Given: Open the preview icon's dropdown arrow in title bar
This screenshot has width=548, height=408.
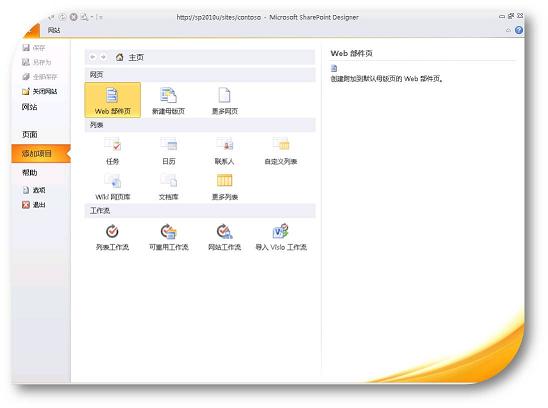Looking at the screenshot, I should [92, 17].
